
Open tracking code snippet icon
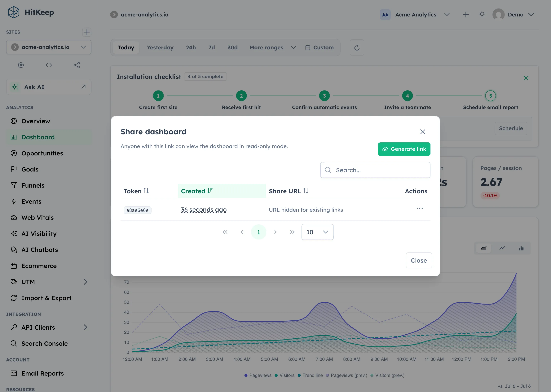[49, 65]
